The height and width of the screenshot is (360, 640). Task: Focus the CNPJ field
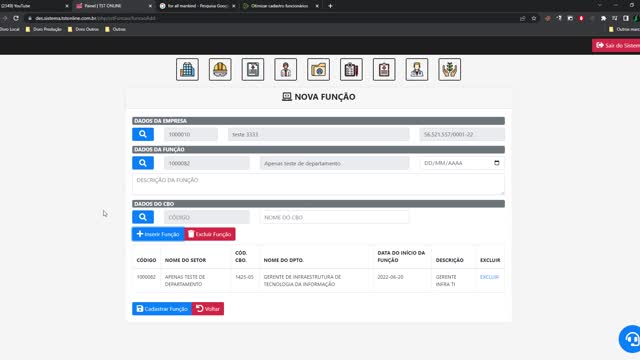pos(462,134)
